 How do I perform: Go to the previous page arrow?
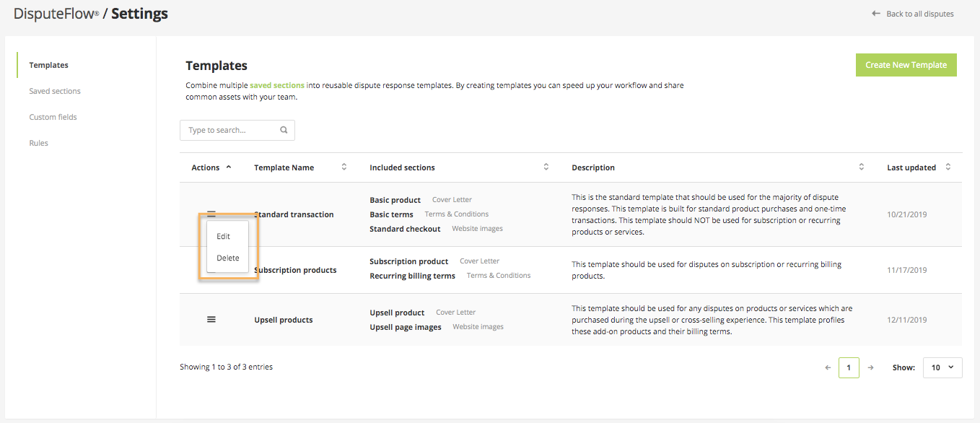click(x=828, y=367)
